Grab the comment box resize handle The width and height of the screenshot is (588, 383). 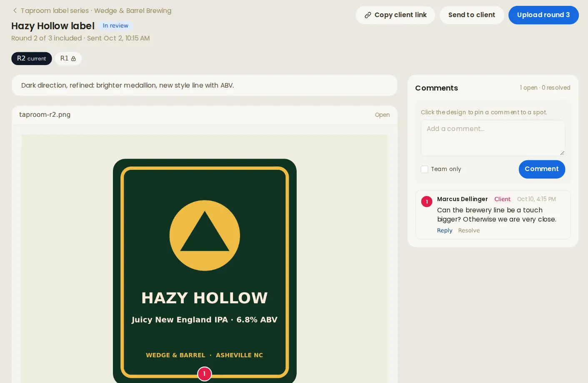(x=562, y=153)
